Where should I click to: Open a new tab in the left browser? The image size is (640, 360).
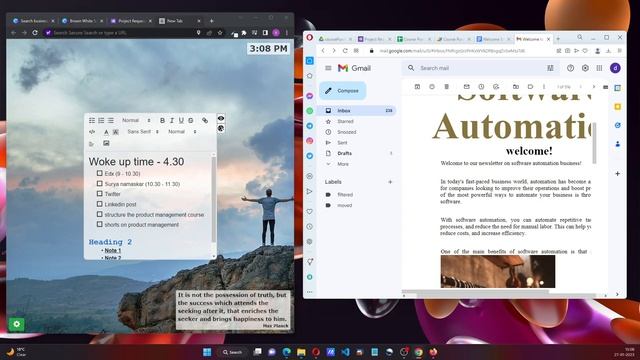click(x=211, y=21)
